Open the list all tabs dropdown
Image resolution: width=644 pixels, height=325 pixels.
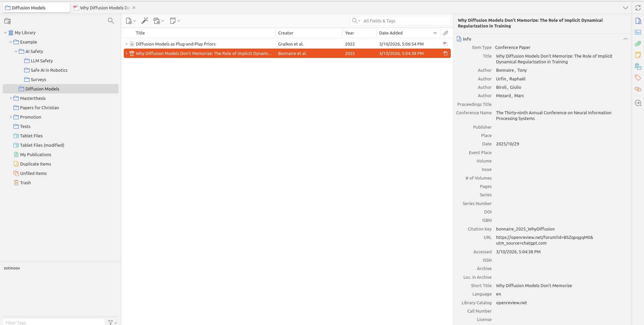[625, 8]
